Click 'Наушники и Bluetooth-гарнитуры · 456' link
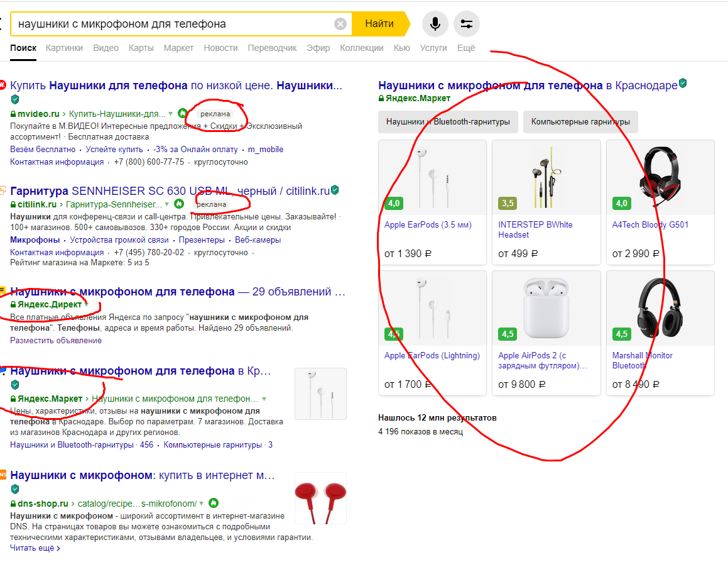The width and height of the screenshot is (728, 562). pyautogui.click(x=82, y=445)
